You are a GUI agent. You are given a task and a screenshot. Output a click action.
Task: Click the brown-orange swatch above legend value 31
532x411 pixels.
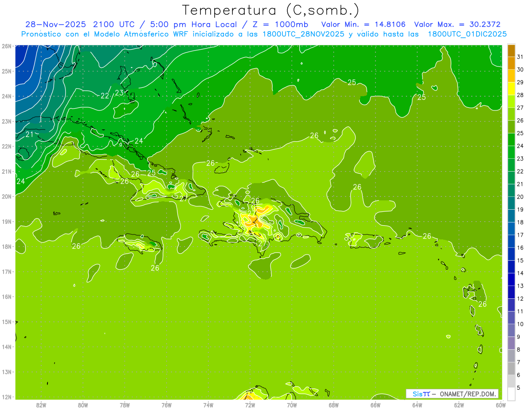pyautogui.click(x=511, y=51)
